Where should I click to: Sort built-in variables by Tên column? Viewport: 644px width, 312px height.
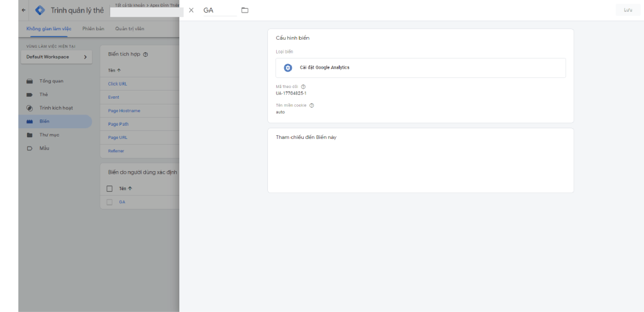[114, 70]
